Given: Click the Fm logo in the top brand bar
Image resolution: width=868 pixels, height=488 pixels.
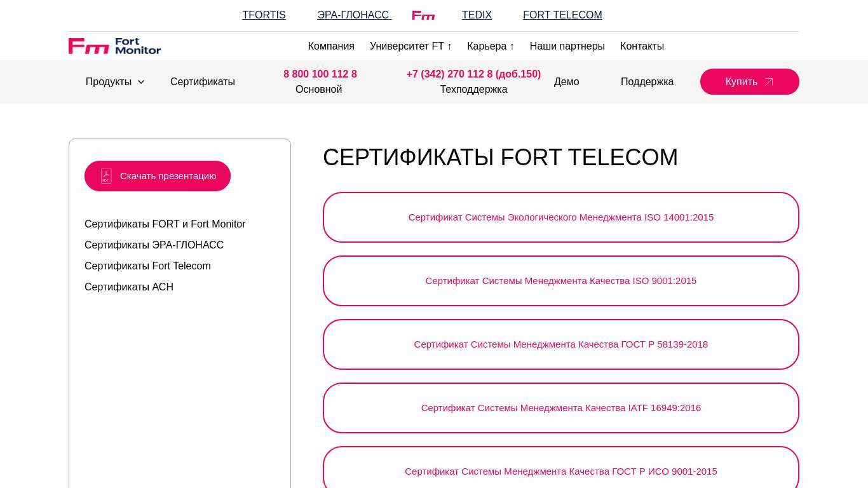Looking at the screenshot, I should point(423,15).
